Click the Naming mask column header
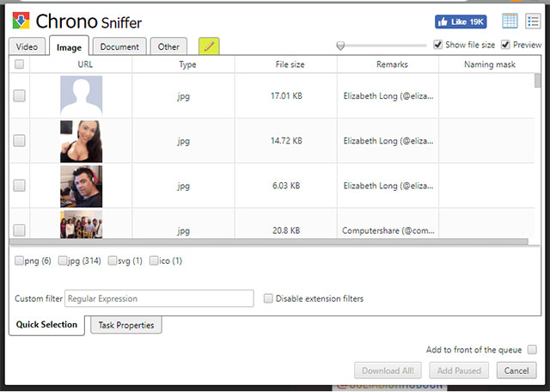 (490, 64)
